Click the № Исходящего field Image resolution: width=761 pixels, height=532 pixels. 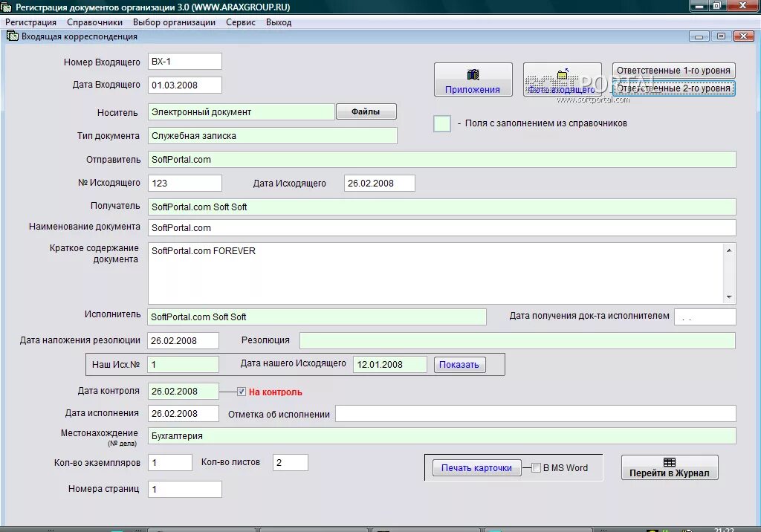[185, 183]
